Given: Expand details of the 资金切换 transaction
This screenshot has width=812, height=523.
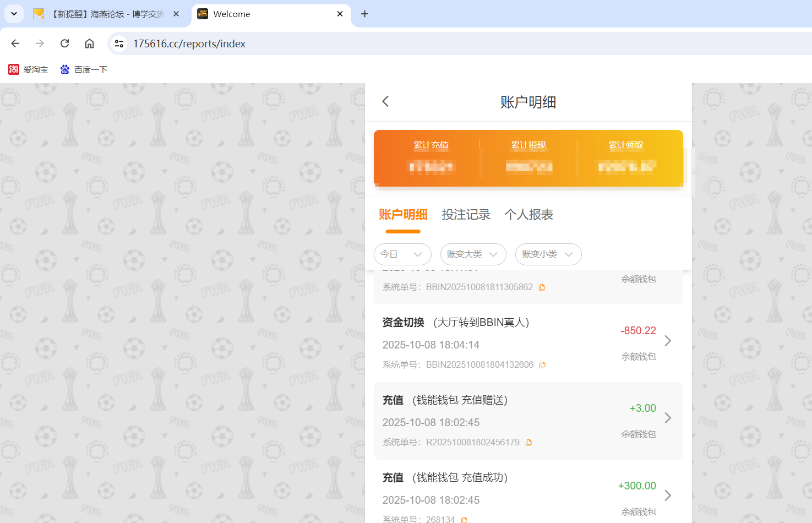Looking at the screenshot, I should [667, 341].
